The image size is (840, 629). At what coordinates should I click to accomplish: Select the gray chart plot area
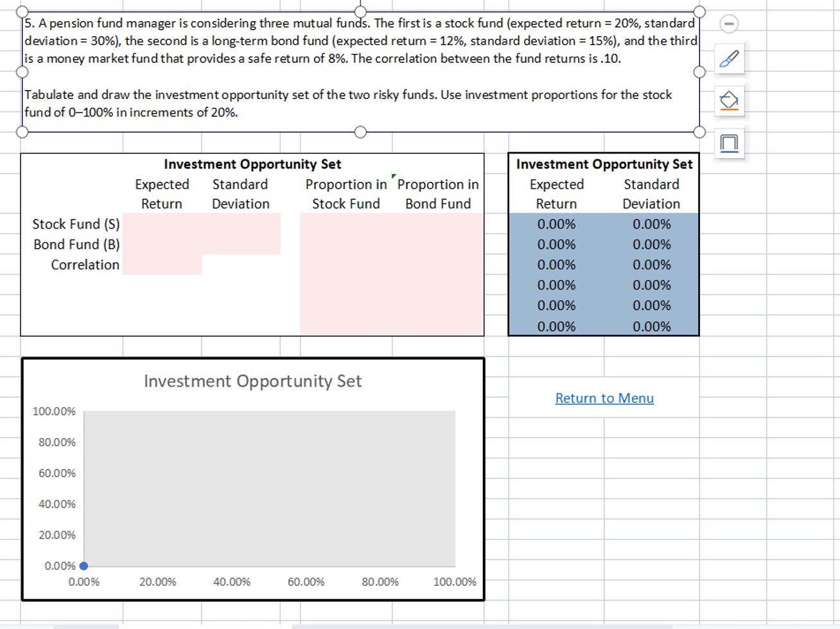(x=270, y=488)
